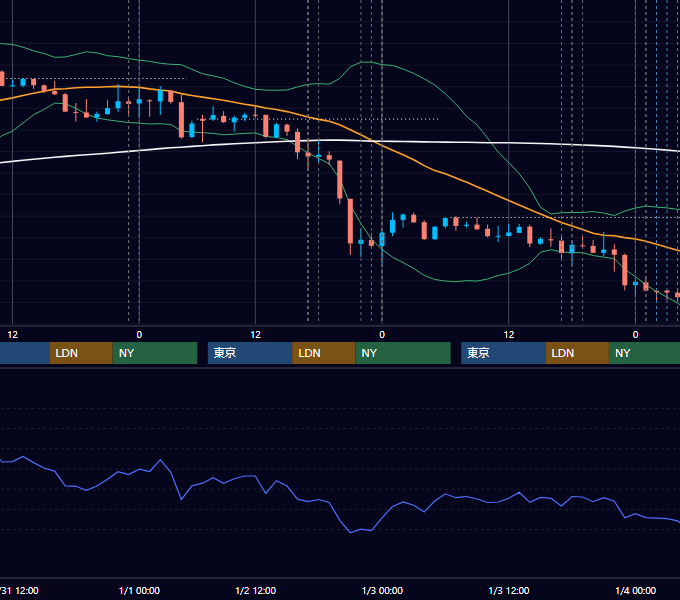The image size is (680, 600).
Task: Click the 1/3 00:00 date label
Action: click(x=382, y=590)
